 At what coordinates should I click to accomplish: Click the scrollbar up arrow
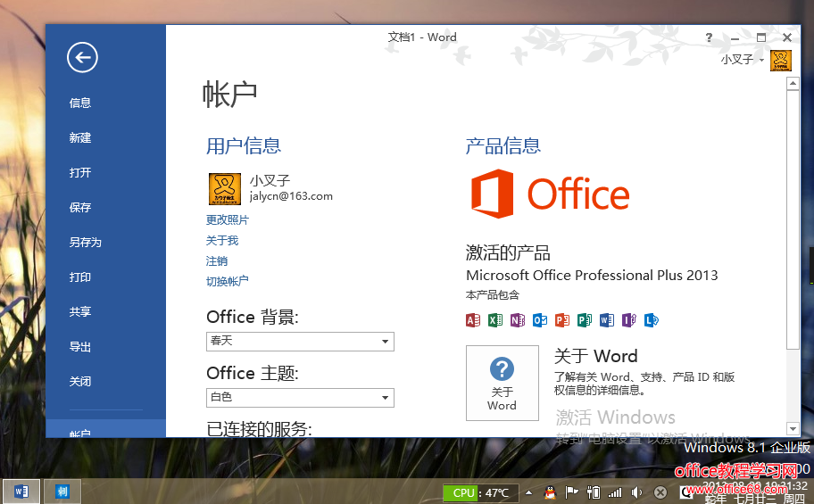pos(793,83)
